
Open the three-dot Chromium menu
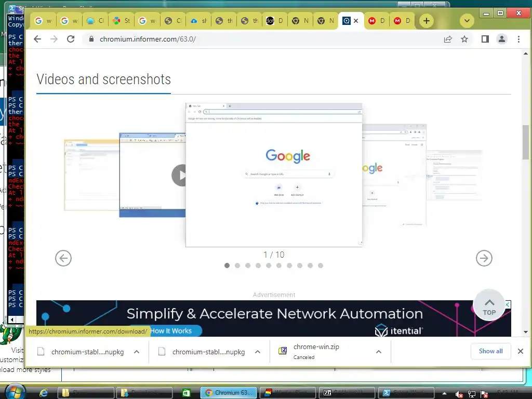pos(518,39)
